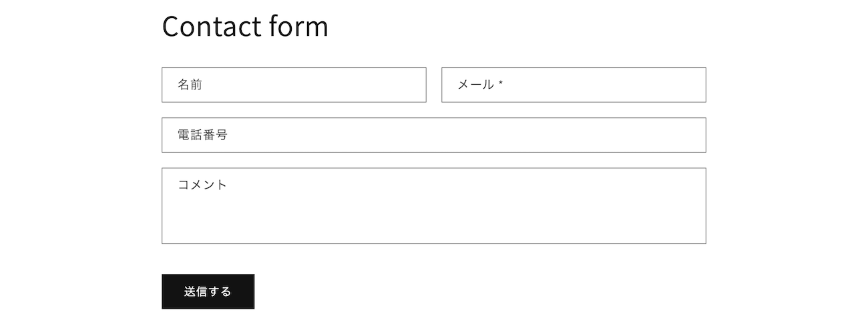Click the コメント placeholder text
This screenshot has height=320, width=868.
pos(202,185)
